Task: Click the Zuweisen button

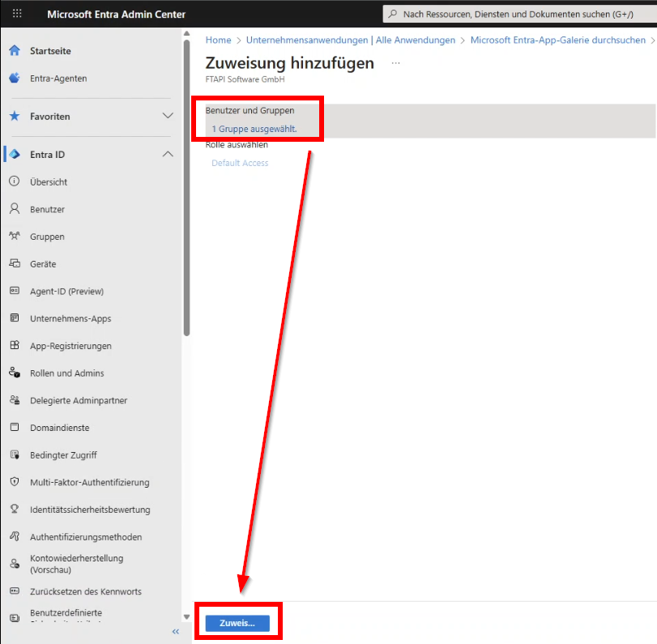Action: (237, 623)
